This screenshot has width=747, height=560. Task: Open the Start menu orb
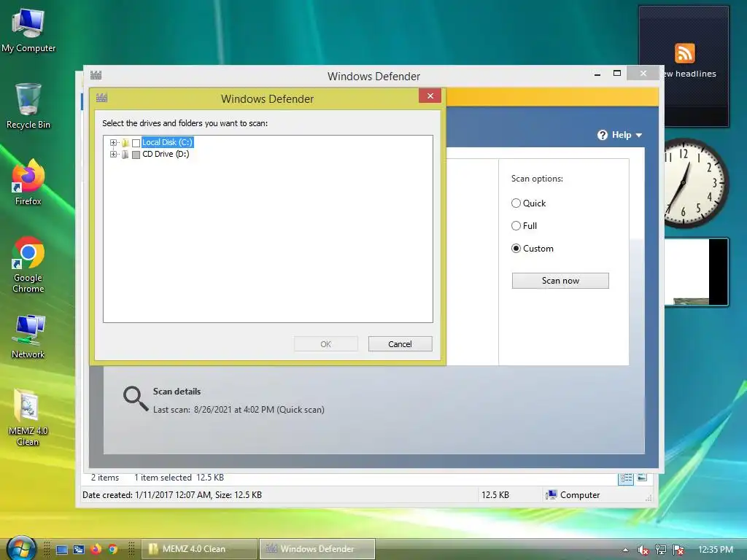click(21, 548)
